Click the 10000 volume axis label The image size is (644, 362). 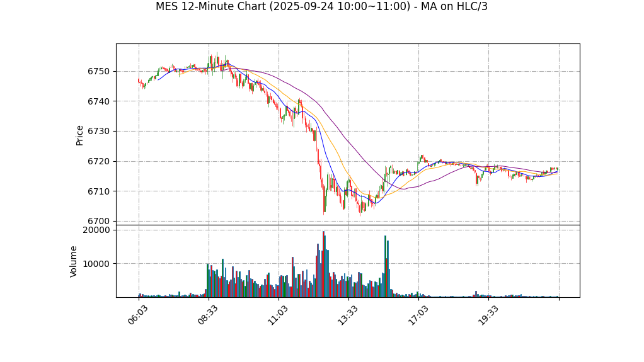tap(96, 264)
